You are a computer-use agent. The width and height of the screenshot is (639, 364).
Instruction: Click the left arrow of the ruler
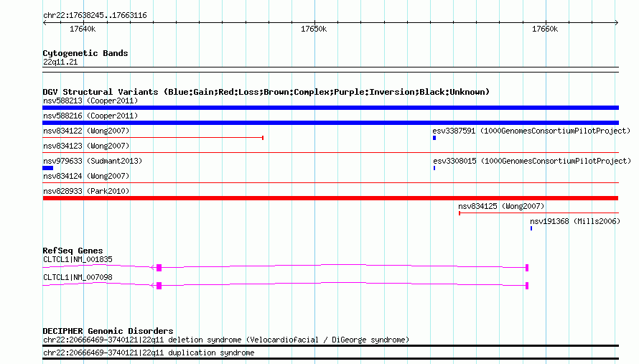point(45,22)
